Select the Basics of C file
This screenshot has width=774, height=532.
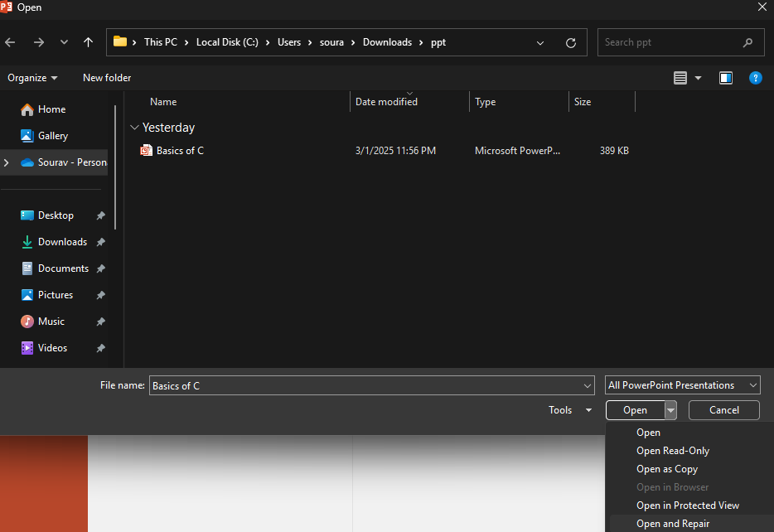click(180, 151)
